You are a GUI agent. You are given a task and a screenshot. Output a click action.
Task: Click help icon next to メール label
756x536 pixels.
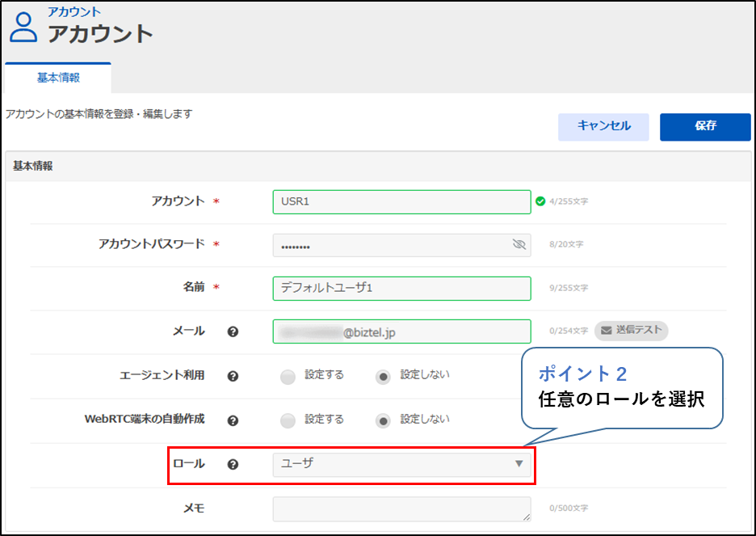click(233, 331)
